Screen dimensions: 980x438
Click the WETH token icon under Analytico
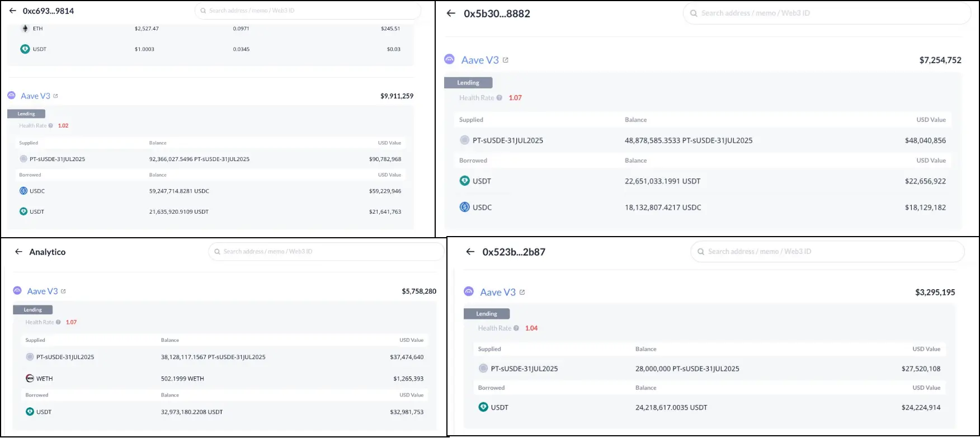pos(30,379)
